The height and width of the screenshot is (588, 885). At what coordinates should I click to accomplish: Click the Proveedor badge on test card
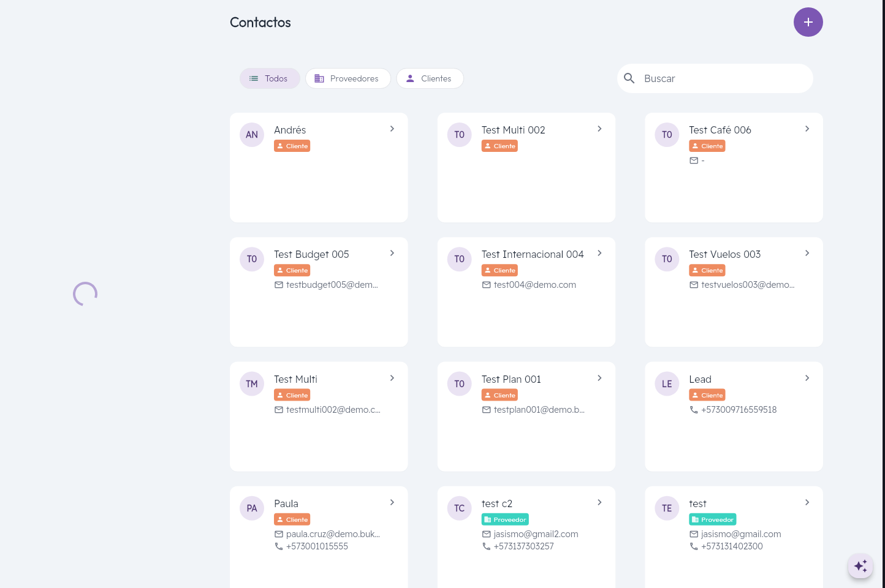pyautogui.click(x=712, y=519)
